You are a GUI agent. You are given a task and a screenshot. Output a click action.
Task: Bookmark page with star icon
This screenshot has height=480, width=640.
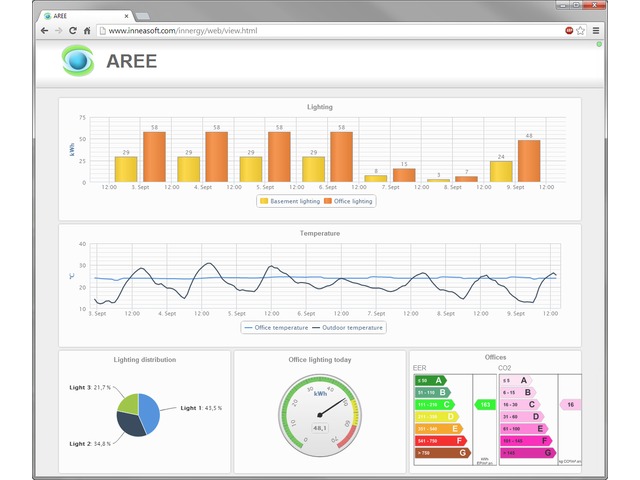pyautogui.click(x=580, y=31)
